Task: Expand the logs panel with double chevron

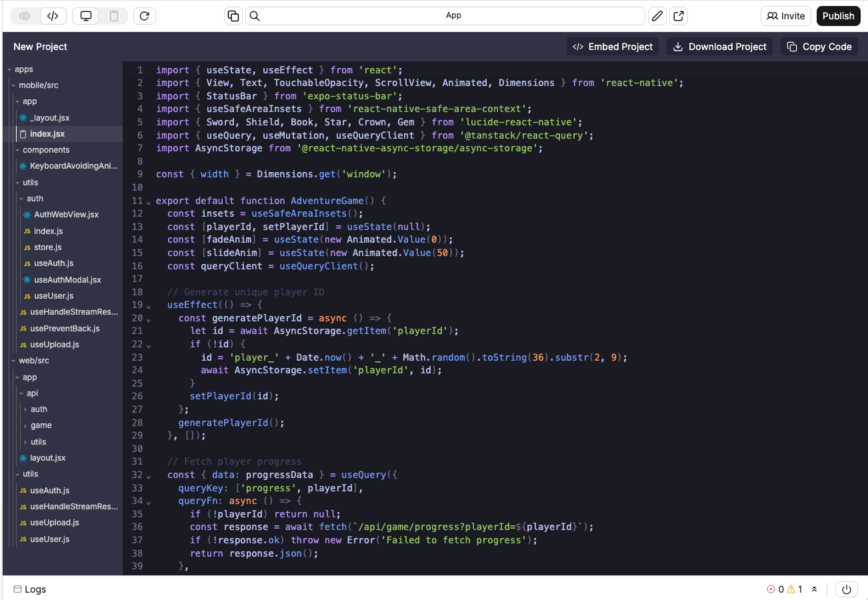Action: [814, 589]
